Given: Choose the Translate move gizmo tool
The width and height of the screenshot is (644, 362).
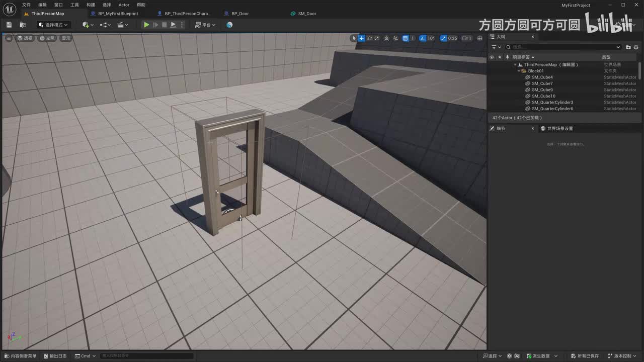Looking at the screenshot, I should click(362, 38).
